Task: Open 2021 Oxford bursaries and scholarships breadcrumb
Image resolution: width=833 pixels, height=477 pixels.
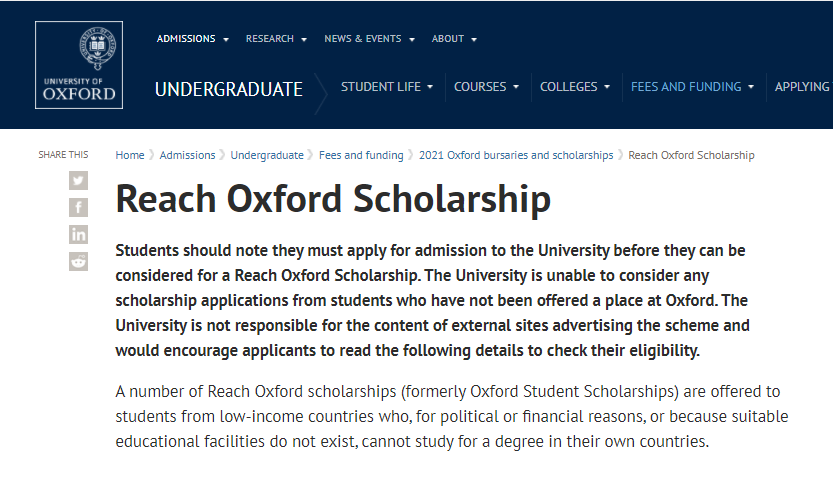Action: point(516,155)
